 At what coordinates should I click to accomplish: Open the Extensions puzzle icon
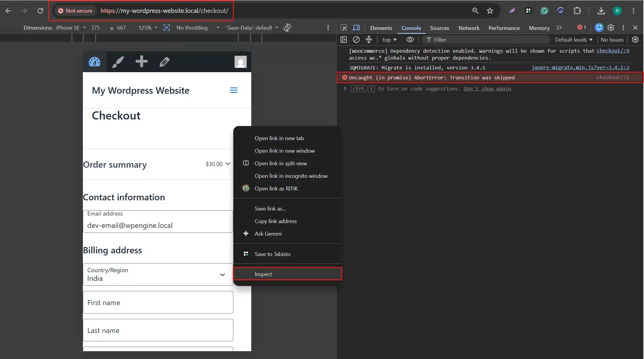pos(577,11)
